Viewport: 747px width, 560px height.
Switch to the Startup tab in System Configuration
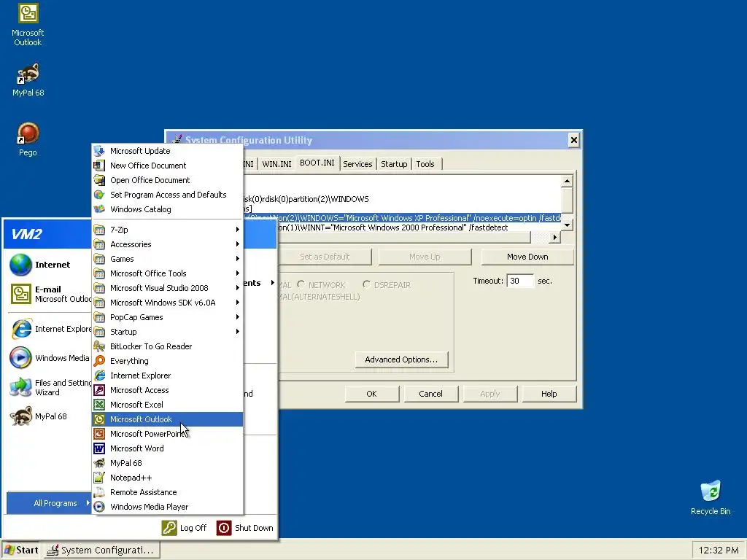coord(394,164)
